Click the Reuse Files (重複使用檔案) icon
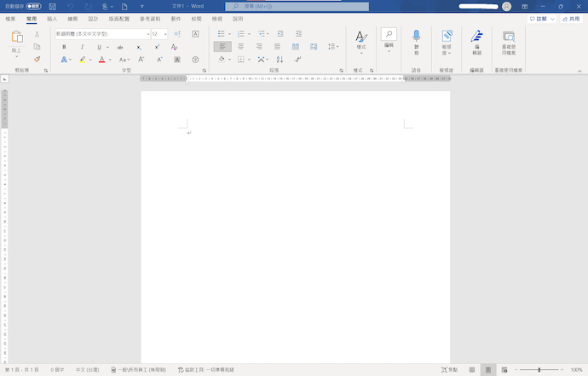The width and height of the screenshot is (588, 376). click(509, 41)
